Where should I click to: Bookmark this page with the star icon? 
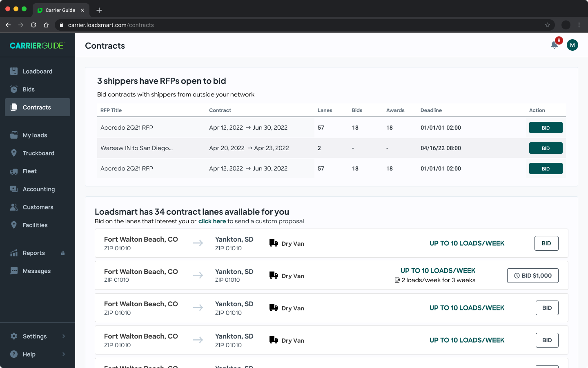[x=548, y=25]
